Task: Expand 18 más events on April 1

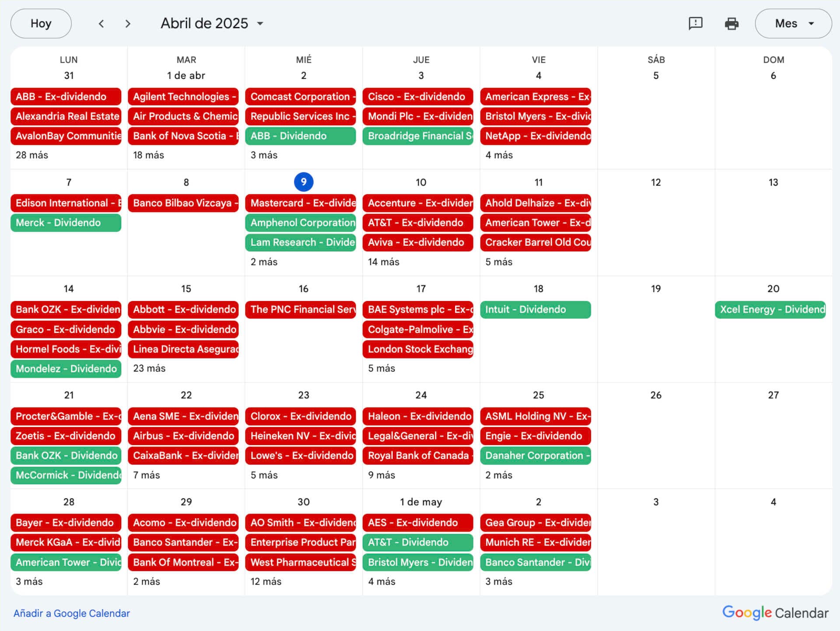Action: tap(149, 155)
